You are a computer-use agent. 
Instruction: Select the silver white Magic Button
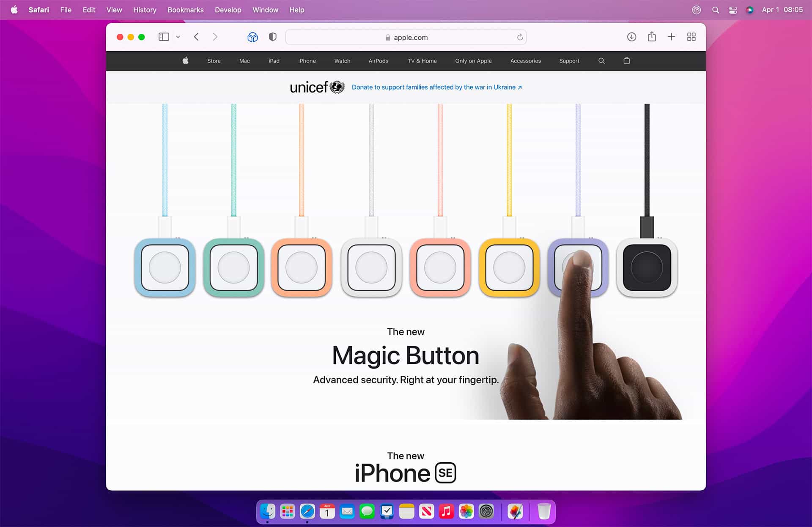coord(371,268)
